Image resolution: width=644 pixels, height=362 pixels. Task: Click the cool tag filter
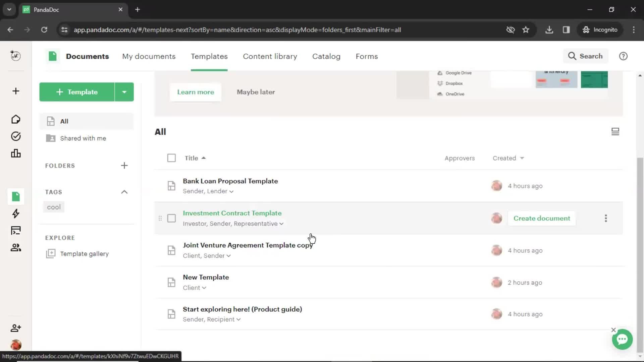(54, 207)
